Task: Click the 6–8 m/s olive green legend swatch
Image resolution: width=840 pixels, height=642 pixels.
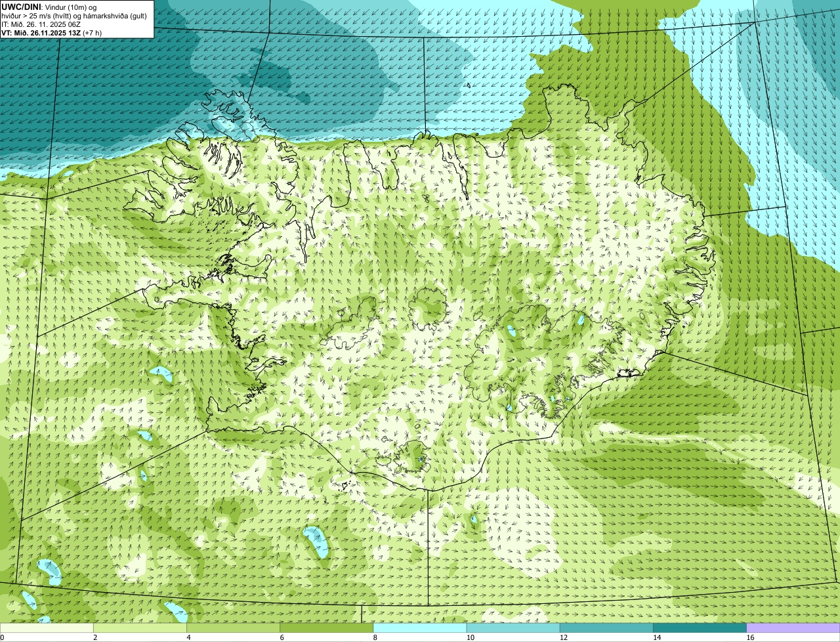Action: point(327,628)
